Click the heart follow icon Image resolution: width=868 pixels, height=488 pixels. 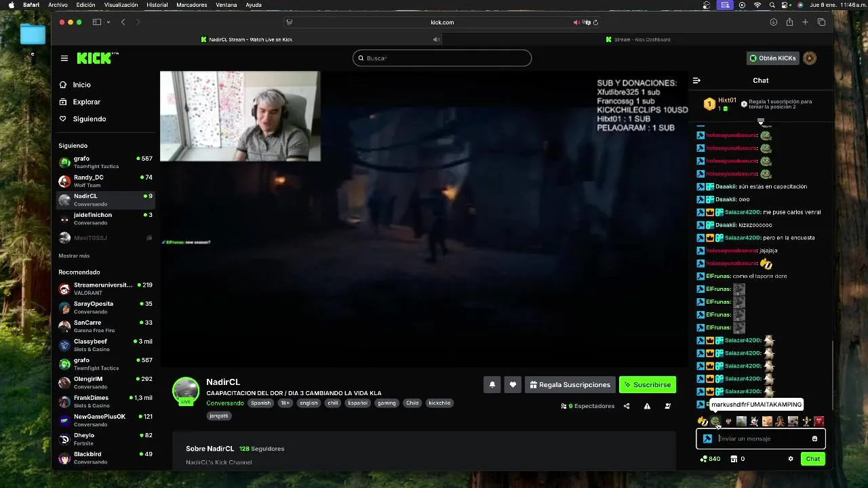(x=513, y=384)
